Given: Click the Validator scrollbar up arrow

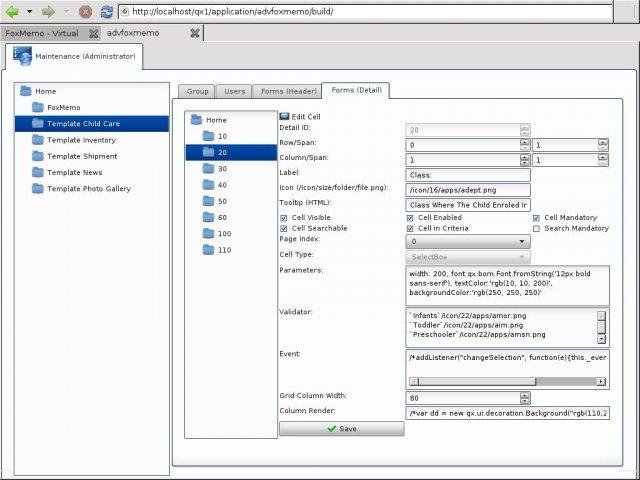Looking at the screenshot, I should [x=602, y=316].
